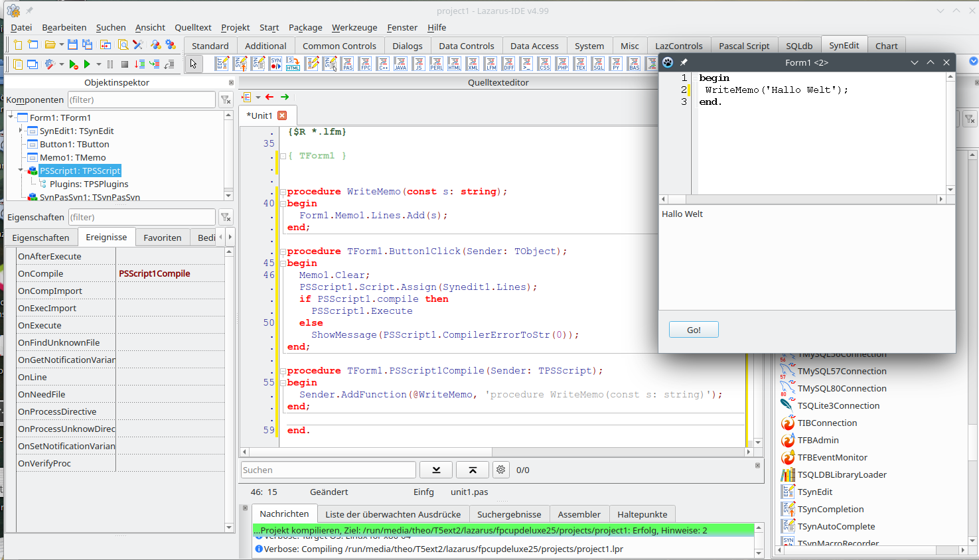The image size is (979, 560).
Task: Run the project with green play icon
Action: 87,64
